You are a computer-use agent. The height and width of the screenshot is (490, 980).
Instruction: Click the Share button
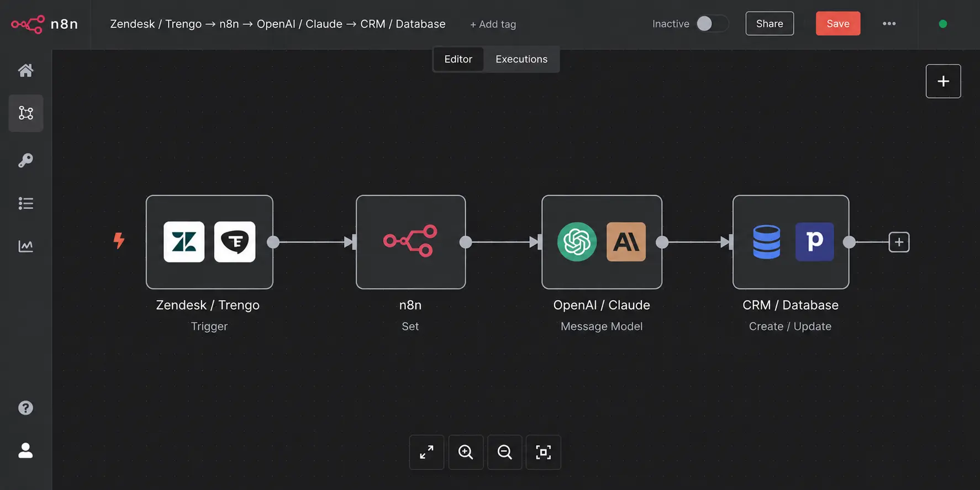[x=770, y=24]
